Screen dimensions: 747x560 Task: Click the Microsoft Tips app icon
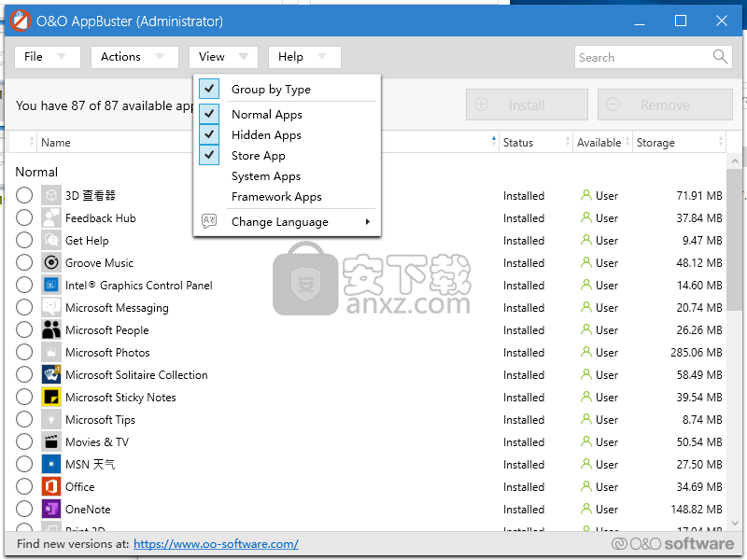51,419
